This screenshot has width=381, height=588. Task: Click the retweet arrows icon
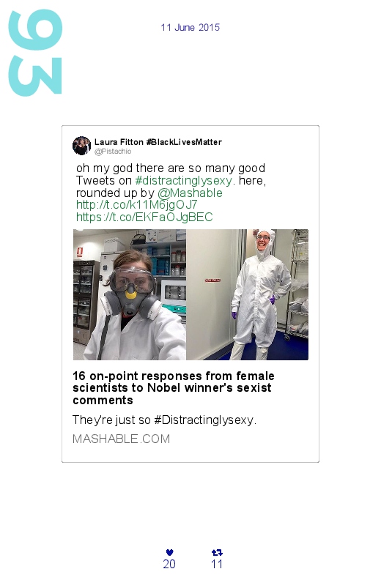(x=217, y=552)
